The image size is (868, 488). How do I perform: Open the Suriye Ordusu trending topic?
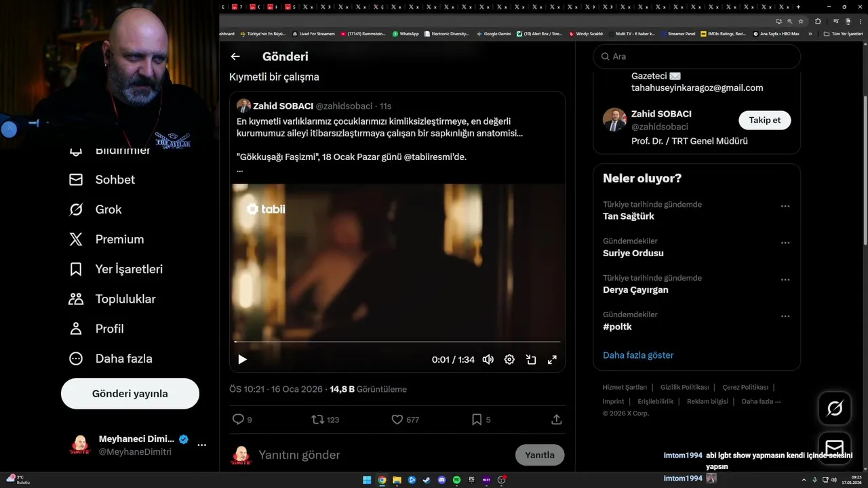[x=633, y=253]
